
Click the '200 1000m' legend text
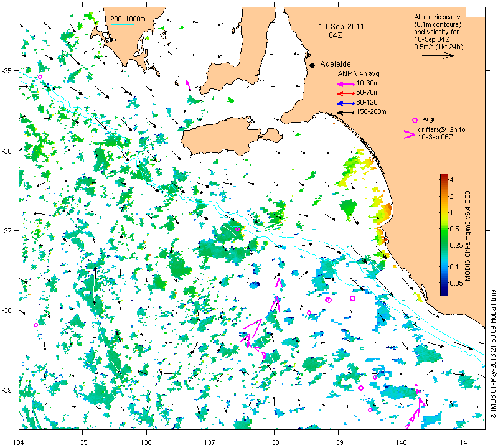pyautogui.click(x=128, y=19)
